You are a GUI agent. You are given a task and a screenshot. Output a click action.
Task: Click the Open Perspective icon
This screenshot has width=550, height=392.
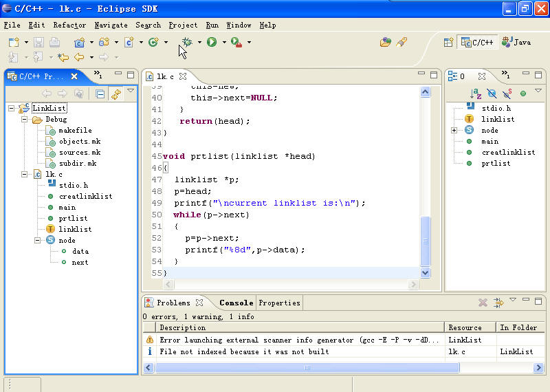448,42
